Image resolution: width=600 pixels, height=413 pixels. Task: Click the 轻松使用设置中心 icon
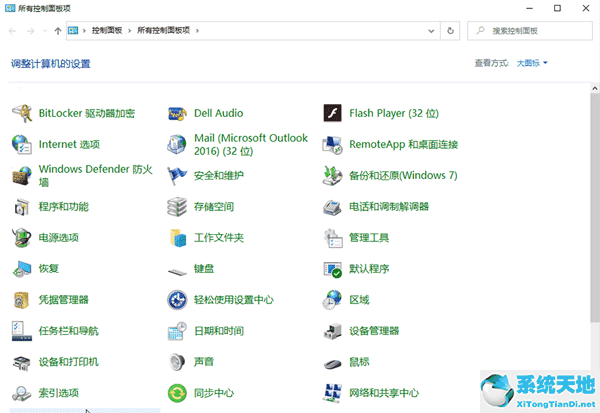tap(177, 300)
